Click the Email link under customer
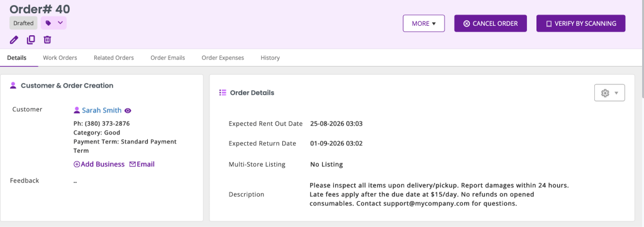Screen dimensions: 644x227 tap(142, 164)
